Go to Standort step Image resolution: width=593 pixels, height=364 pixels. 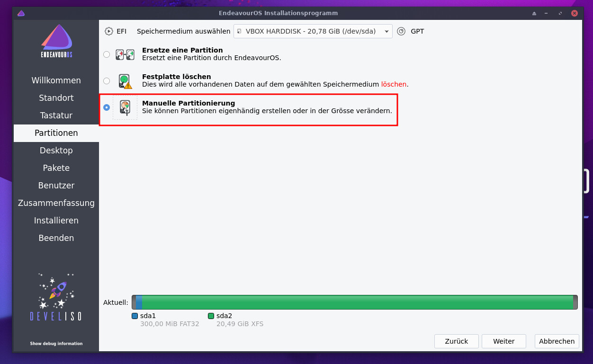pos(56,98)
